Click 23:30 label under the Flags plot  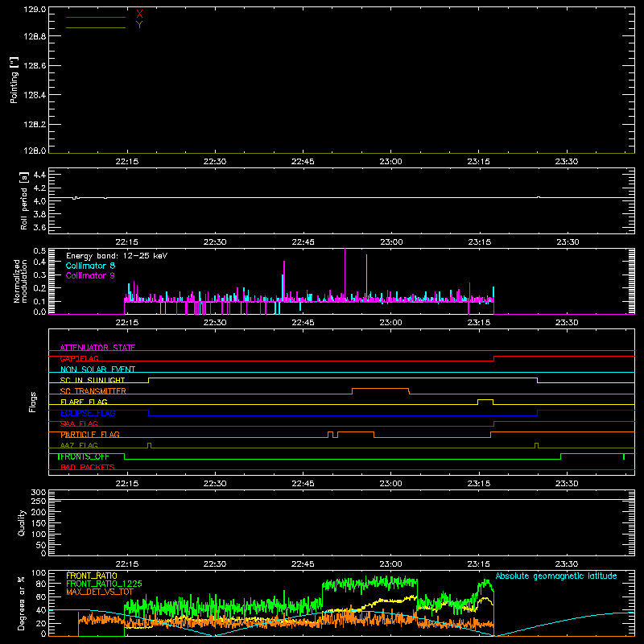pyautogui.click(x=567, y=484)
